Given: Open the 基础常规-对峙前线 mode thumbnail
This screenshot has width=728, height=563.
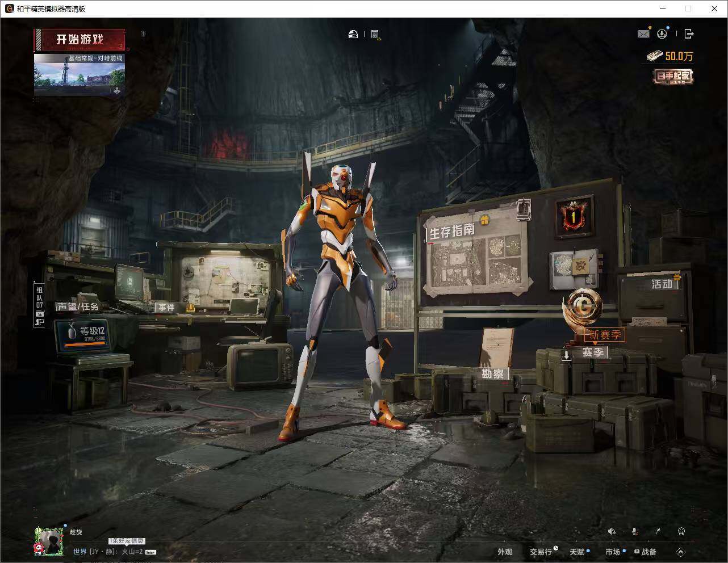Looking at the screenshot, I should pos(80,75).
